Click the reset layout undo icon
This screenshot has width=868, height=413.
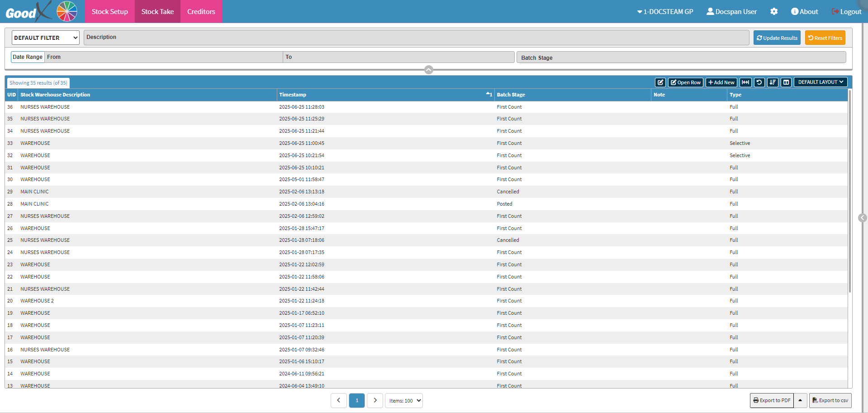click(x=759, y=82)
